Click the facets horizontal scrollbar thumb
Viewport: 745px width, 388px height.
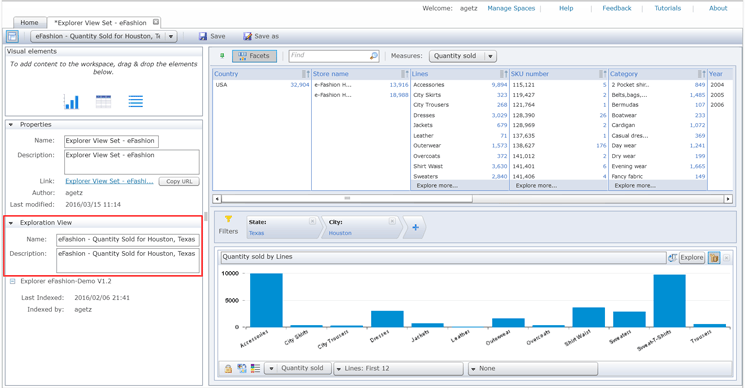(x=347, y=199)
